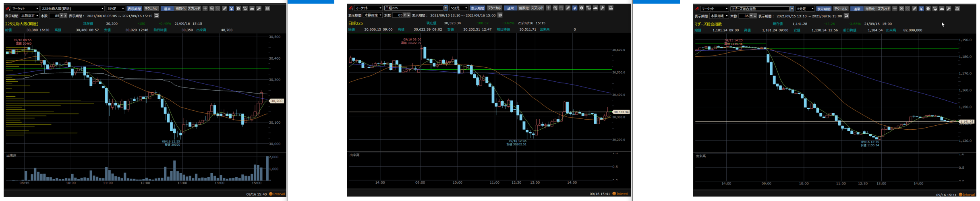Click テクニカル button in マザーズ総合指数 chart

pos(841,9)
